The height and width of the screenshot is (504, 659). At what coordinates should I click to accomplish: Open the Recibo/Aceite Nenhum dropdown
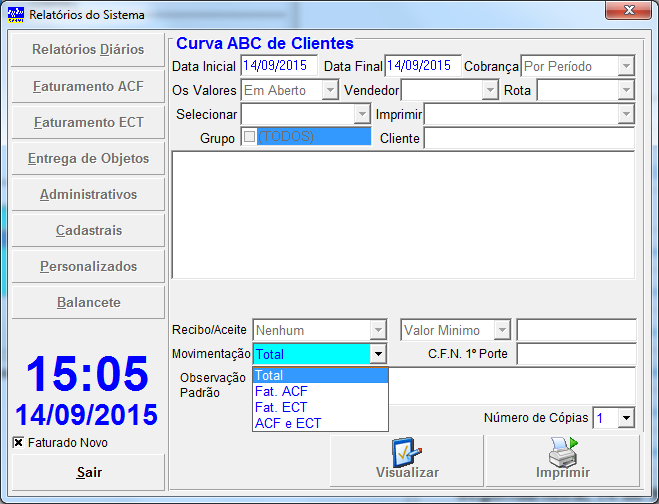pyautogui.click(x=378, y=330)
